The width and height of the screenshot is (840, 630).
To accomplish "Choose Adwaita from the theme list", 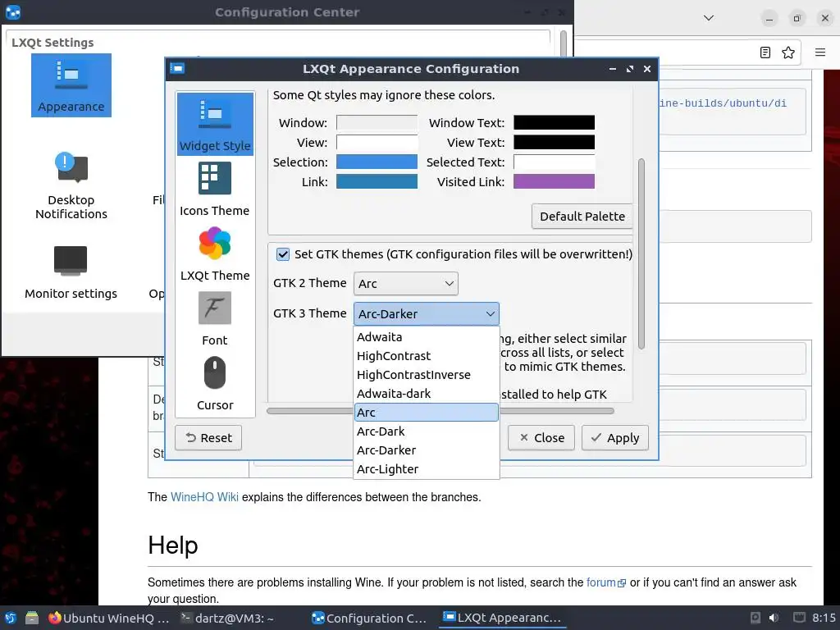I will click(427, 337).
